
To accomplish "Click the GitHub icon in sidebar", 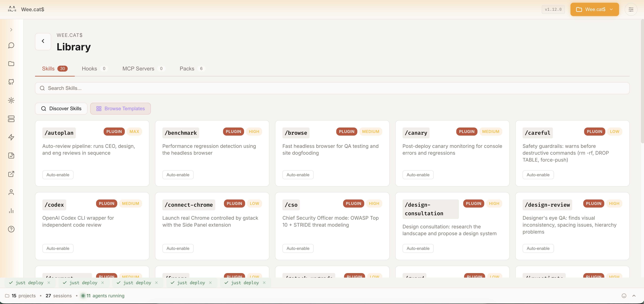I will coord(11,82).
